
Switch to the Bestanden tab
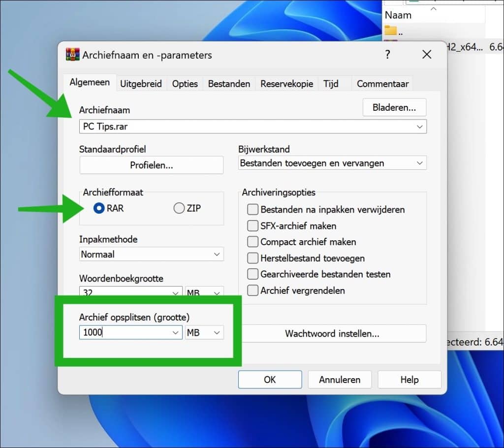coord(229,84)
